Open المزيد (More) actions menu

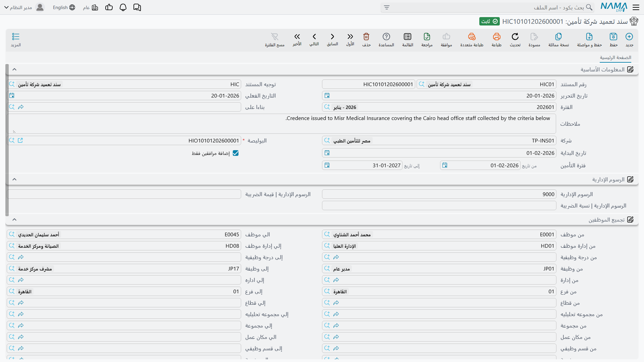pos(16,40)
